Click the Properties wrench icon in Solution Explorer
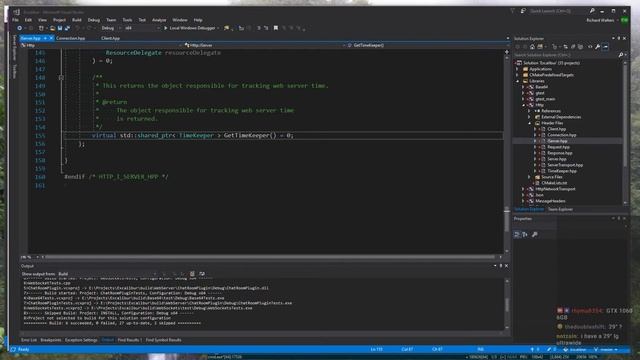This screenshot has height=360, width=640. pyautogui.click(x=598, y=47)
